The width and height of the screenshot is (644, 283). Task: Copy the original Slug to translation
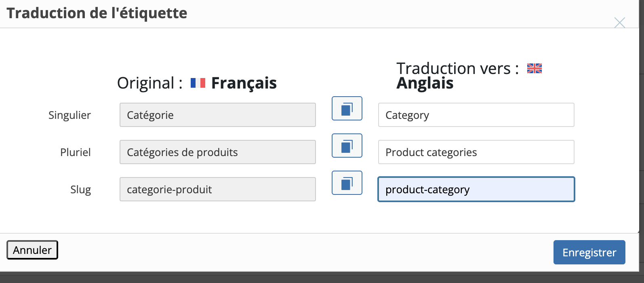(347, 183)
